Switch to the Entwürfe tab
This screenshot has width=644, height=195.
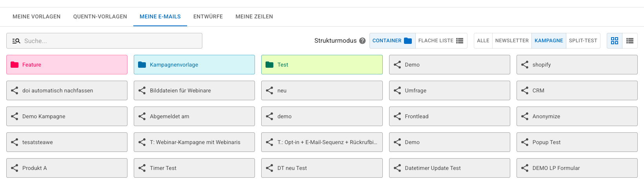(208, 16)
